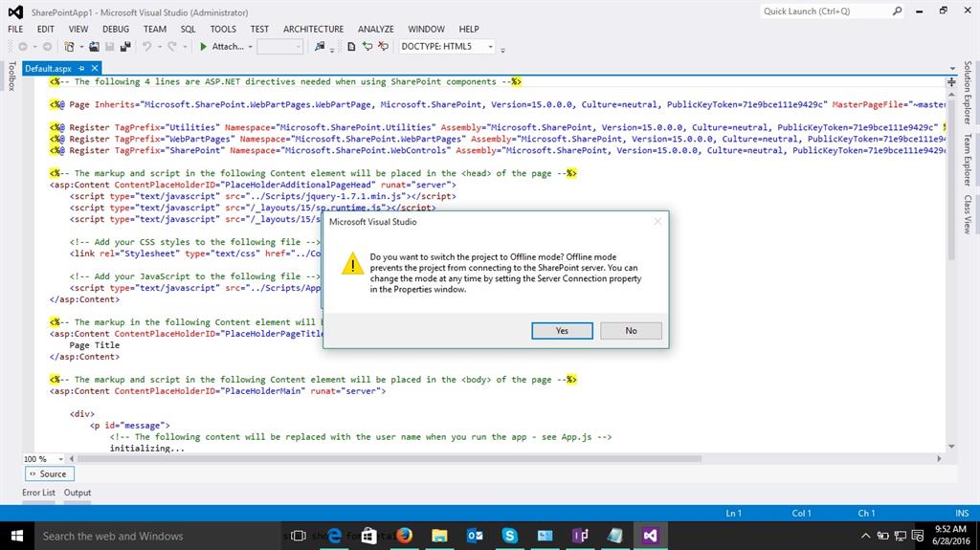Click the Redo arrow icon
Image resolution: width=980 pixels, height=550 pixels.
[x=172, y=46]
